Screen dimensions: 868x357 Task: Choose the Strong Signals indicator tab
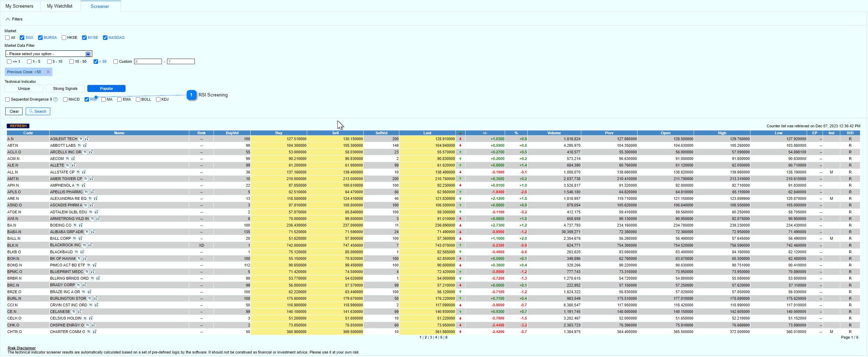pos(65,88)
